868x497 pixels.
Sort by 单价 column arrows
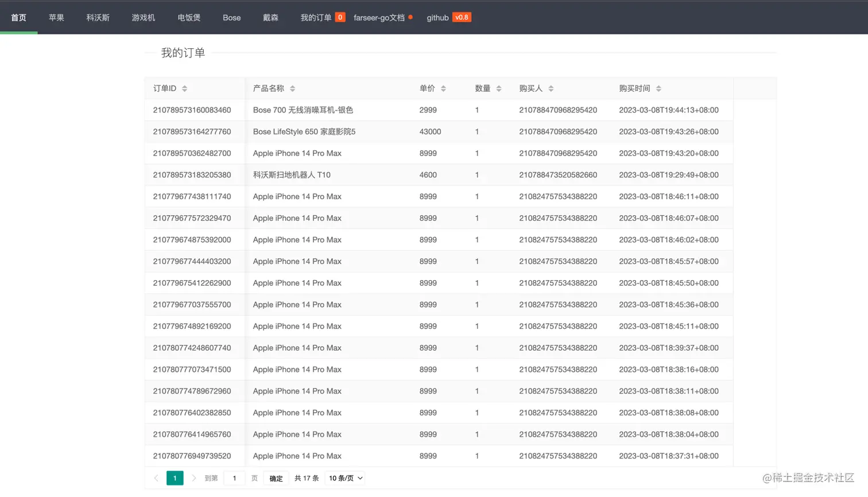pyautogui.click(x=443, y=88)
